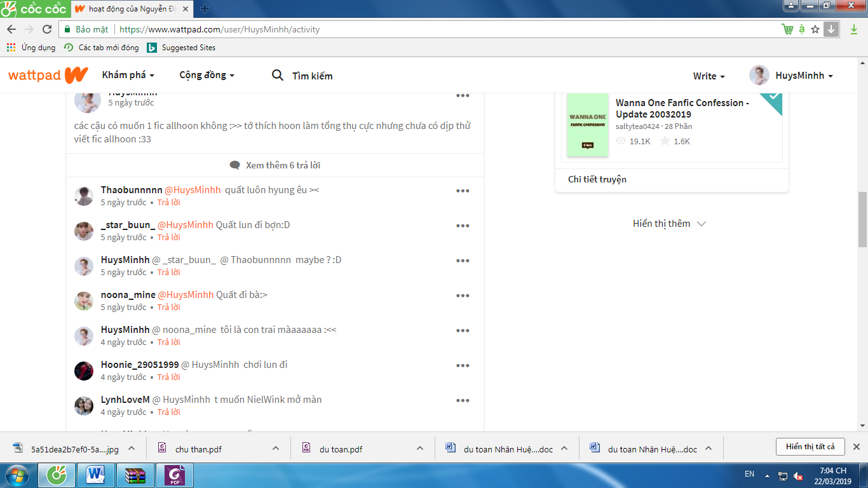Open three-dot menu on Thaobunnnnn's comment

[x=463, y=191]
